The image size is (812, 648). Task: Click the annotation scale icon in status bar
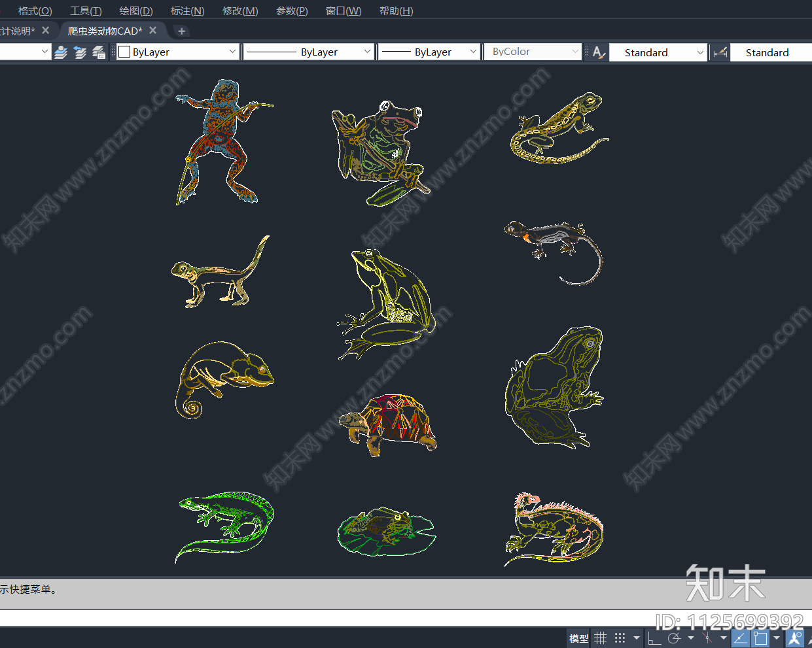794,638
